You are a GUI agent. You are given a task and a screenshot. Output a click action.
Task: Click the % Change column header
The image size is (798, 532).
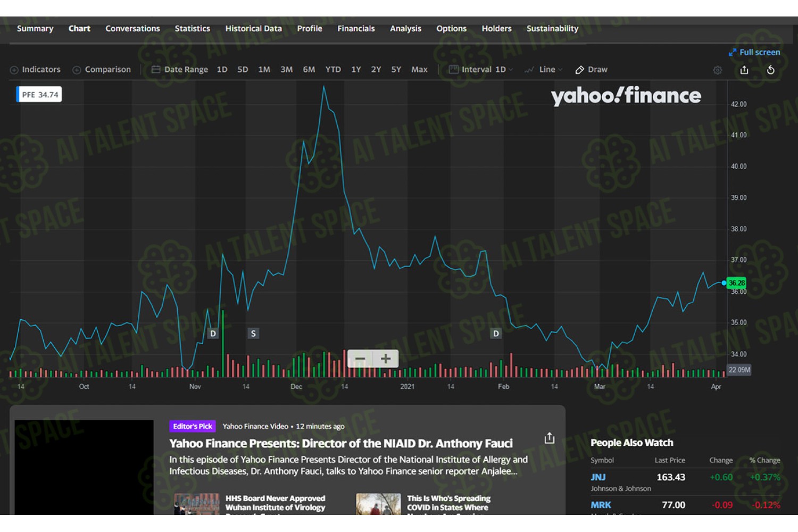click(x=764, y=460)
